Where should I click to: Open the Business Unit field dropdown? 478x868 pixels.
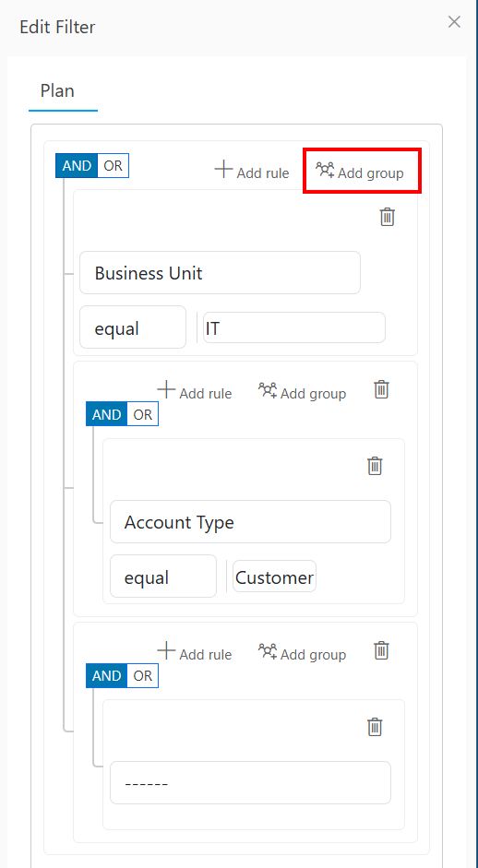(220, 273)
